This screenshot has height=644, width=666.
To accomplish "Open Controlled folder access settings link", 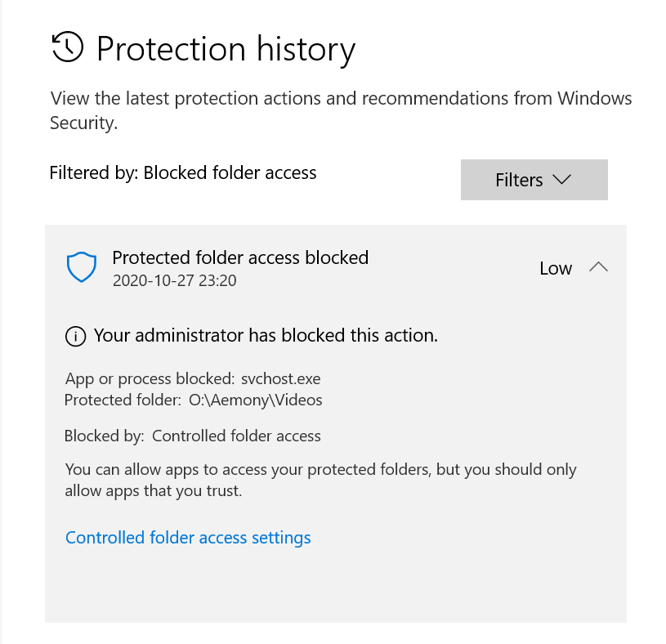I will pos(188,538).
